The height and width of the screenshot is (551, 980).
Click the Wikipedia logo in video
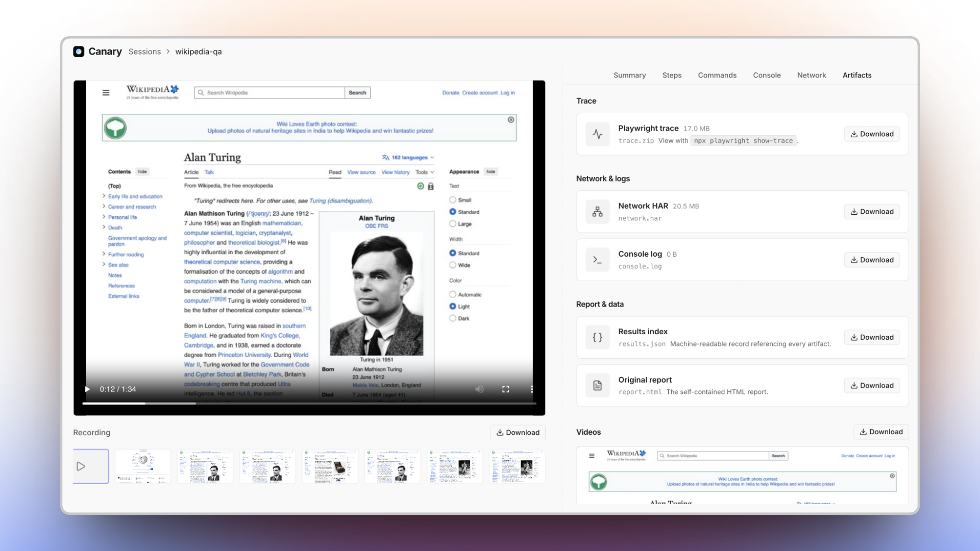point(153,92)
